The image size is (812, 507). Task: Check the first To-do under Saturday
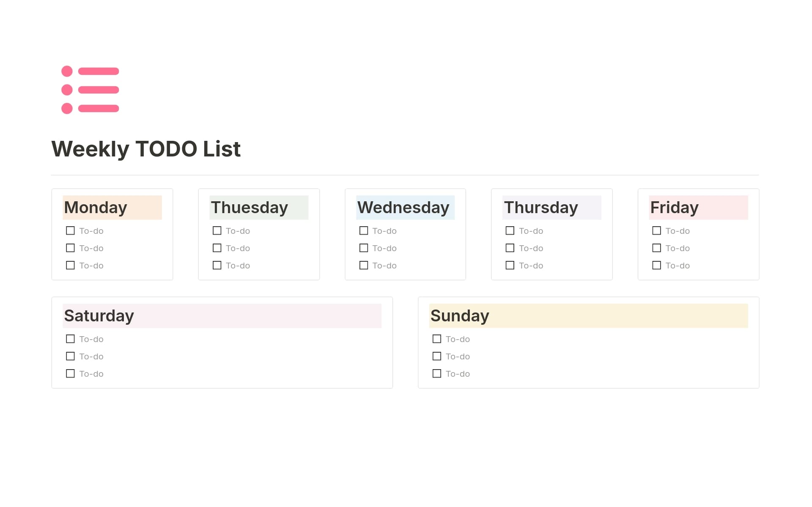(70, 339)
